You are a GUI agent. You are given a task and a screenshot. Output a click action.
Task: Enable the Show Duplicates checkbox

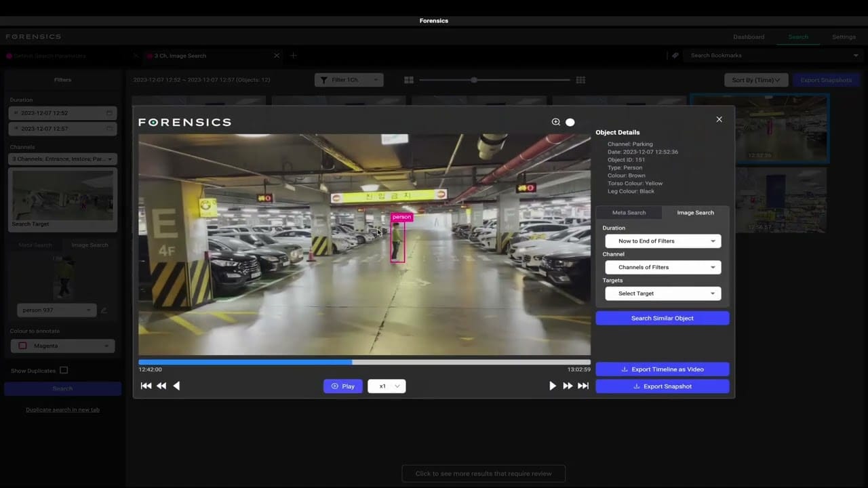(x=65, y=370)
